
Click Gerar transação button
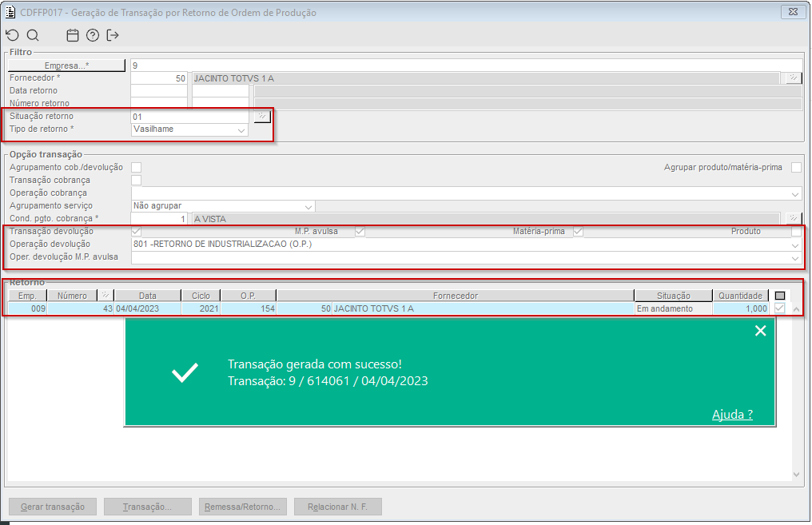(x=53, y=507)
